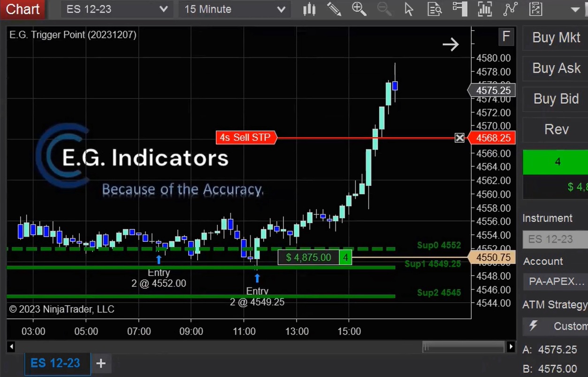Click the 4546.00 price axis label
The image size is (588, 377).
click(493, 290)
